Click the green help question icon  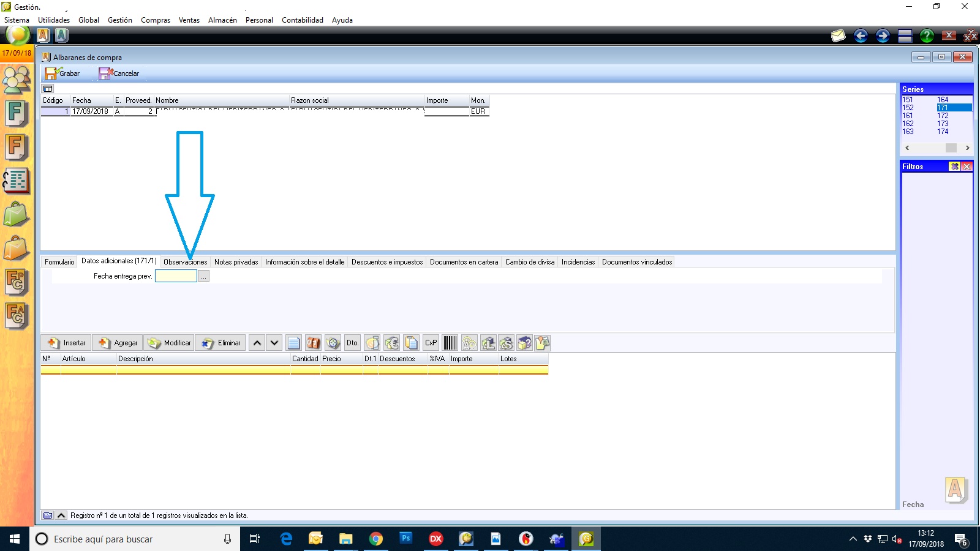click(x=927, y=36)
